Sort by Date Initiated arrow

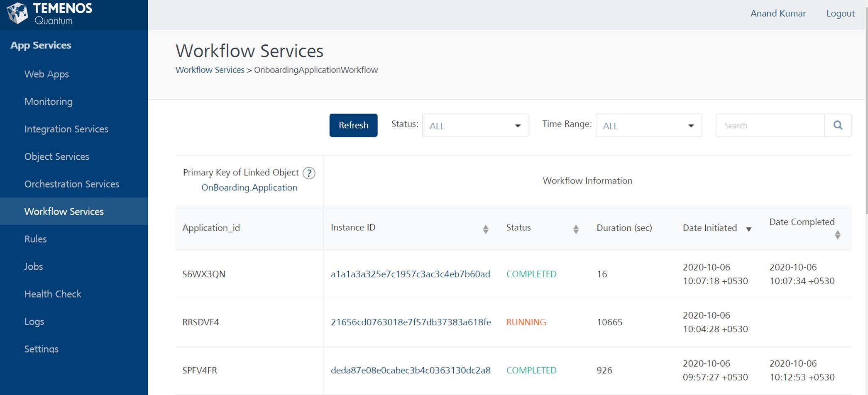pyautogui.click(x=748, y=229)
